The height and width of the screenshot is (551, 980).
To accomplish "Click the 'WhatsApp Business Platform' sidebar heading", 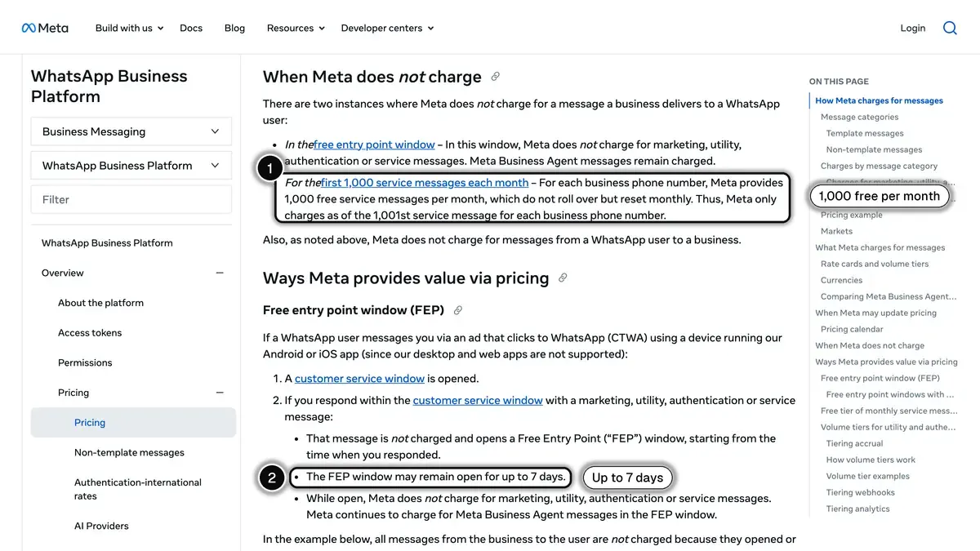I will pos(109,86).
